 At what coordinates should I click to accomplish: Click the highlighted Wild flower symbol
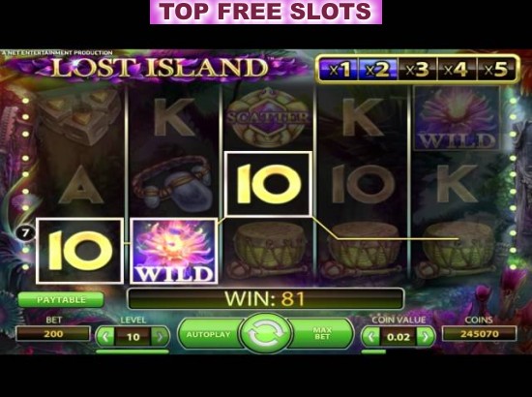tap(174, 251)
